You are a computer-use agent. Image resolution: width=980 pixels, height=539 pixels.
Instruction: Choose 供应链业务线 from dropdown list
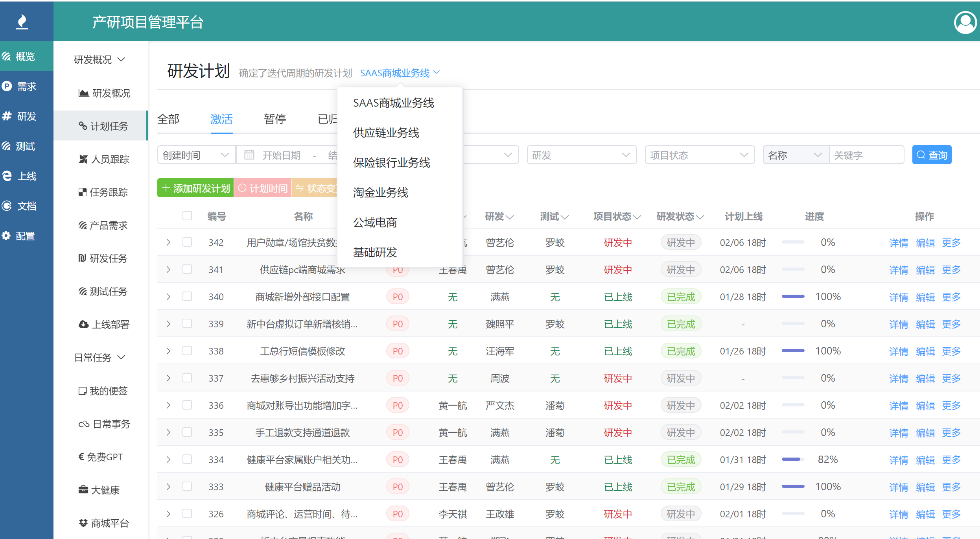[400, 133]
